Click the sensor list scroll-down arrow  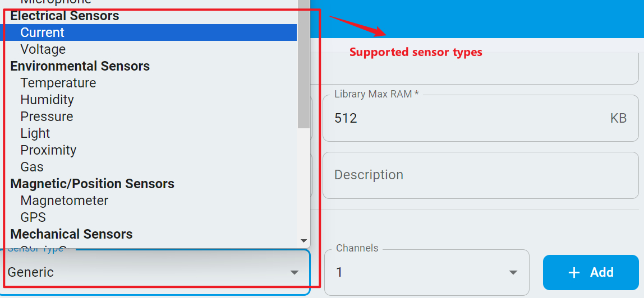303,240
